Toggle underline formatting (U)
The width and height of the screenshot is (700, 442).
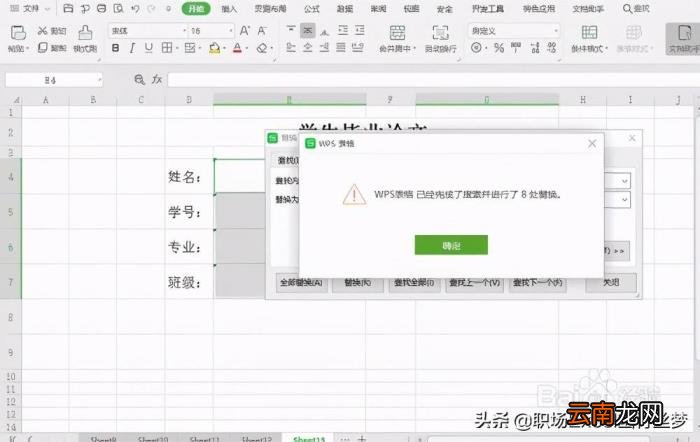[x=149, y=48]
